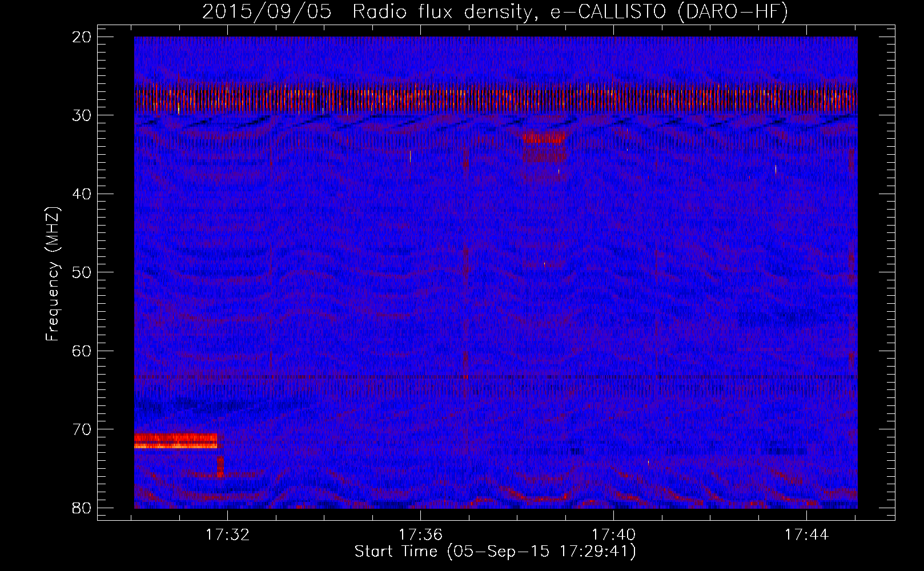Click the frequency tick label '40'
The height and width of the screenshot is (571, 924).
pyautogui.click(x=82, y=194)
